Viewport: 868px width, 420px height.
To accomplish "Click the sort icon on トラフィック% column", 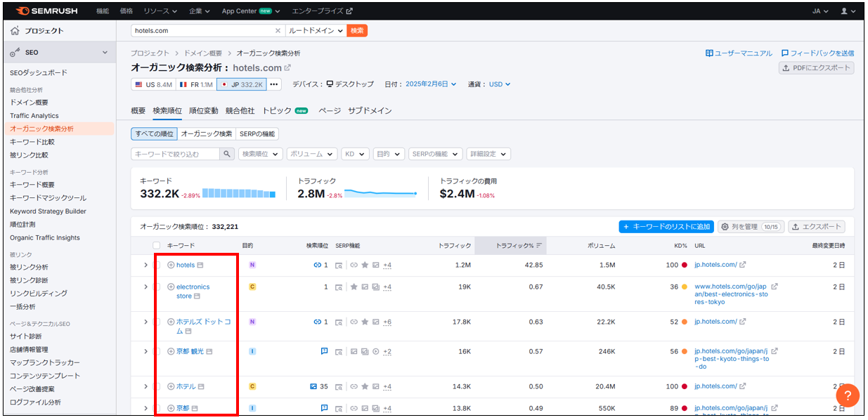I will click(539, 246).
